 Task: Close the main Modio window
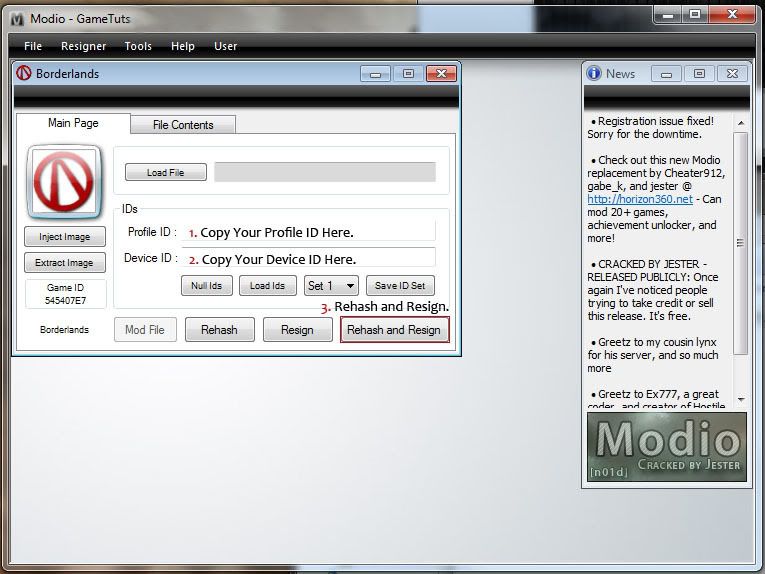pos(732,15)
